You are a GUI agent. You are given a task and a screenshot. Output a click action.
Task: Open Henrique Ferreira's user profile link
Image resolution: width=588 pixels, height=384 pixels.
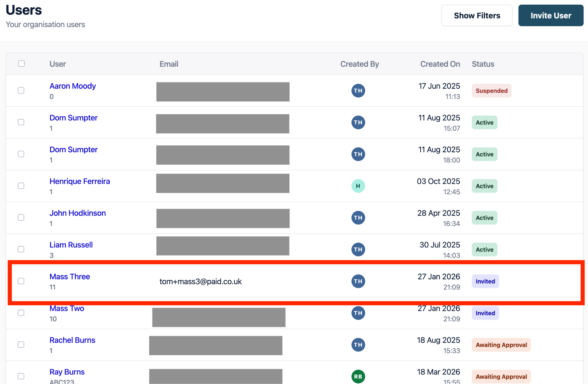[80, 181]
